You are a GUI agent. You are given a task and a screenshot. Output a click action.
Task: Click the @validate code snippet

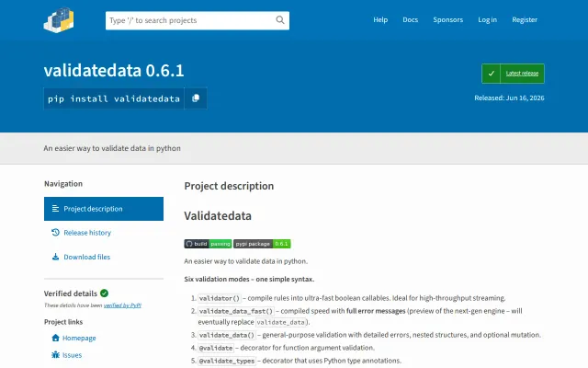(x=216, y=348)
